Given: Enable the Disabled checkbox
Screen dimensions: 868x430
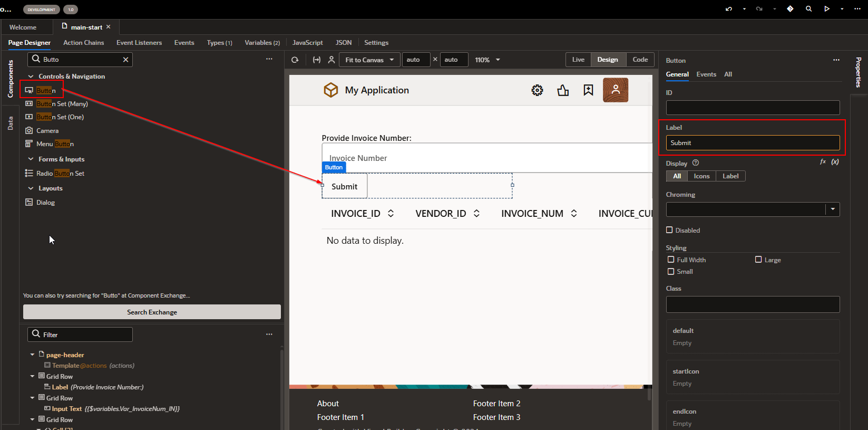Looking at the screenshot, I should 669,230.
